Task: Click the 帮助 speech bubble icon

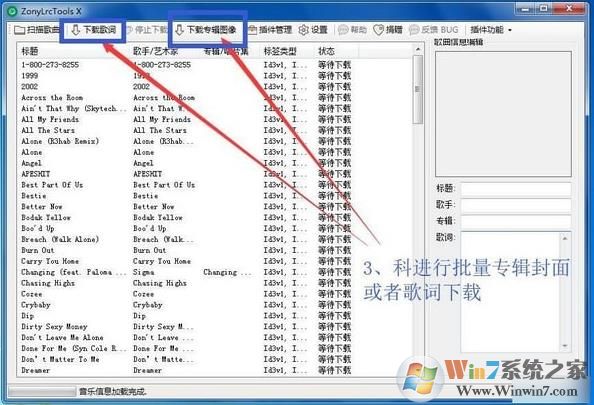Action: 343,30
